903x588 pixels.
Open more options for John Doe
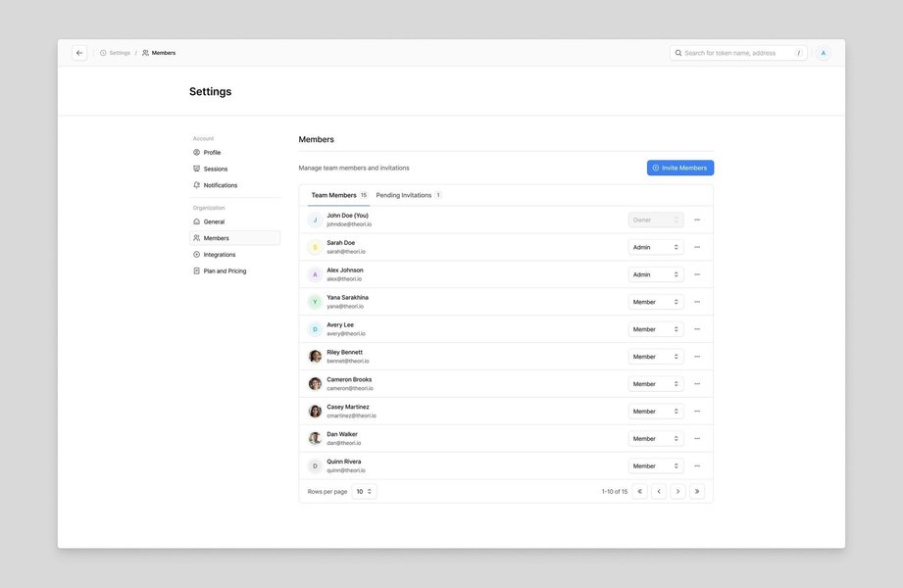click(697, 220)
